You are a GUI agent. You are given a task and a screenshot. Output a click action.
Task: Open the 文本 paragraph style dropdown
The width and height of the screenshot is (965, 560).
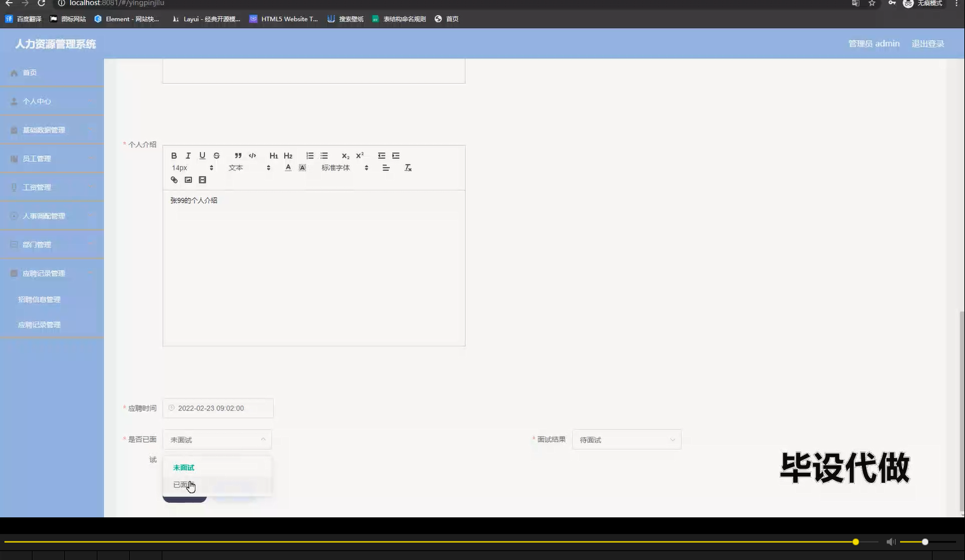[x=250, y=168]
